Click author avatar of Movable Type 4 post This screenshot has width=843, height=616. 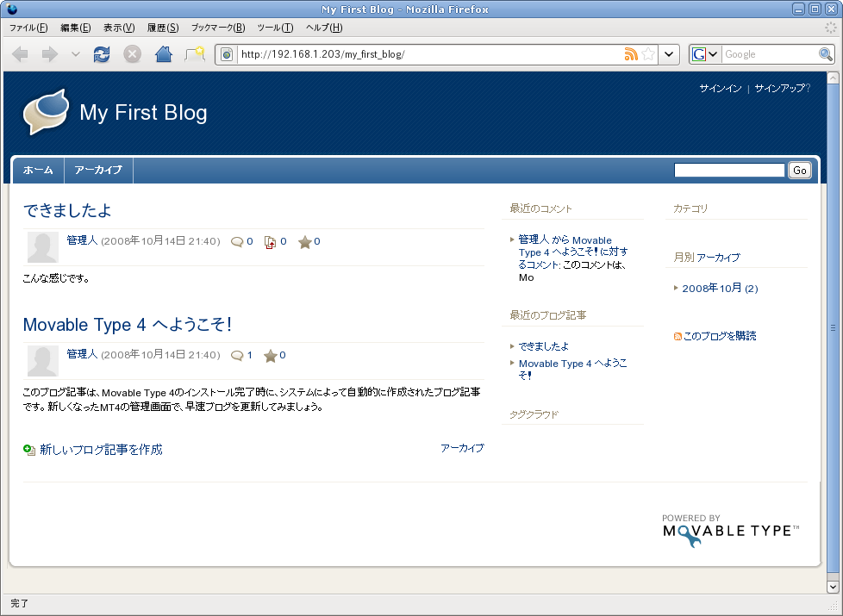point(43,361)
